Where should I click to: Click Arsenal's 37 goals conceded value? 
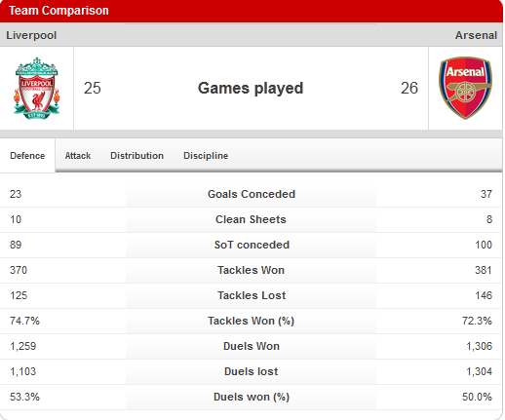(x=486, y=194)
